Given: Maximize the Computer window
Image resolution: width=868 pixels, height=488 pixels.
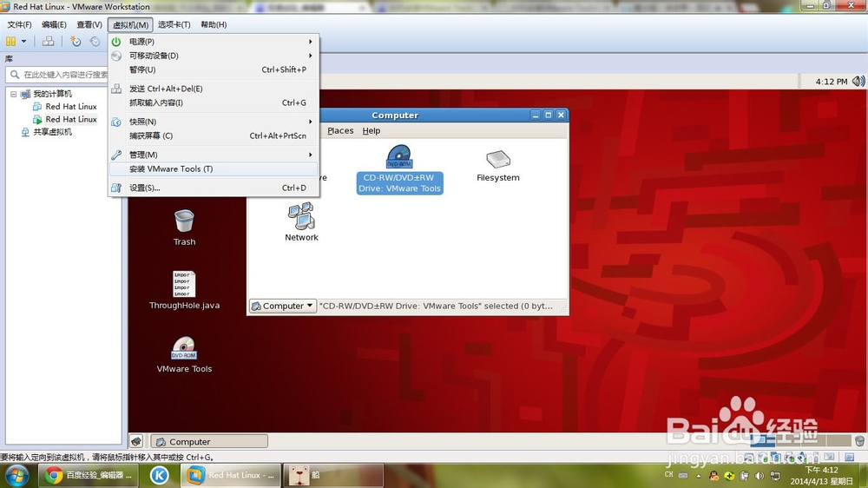Looking at the screenshot, I should pyautogui.click(x=548, y=115).
